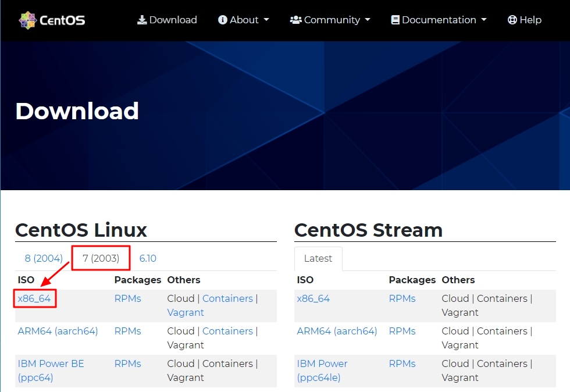
Task: Switch to the Latest tab under CentOS Stream
Action: [x=318, y=258]
